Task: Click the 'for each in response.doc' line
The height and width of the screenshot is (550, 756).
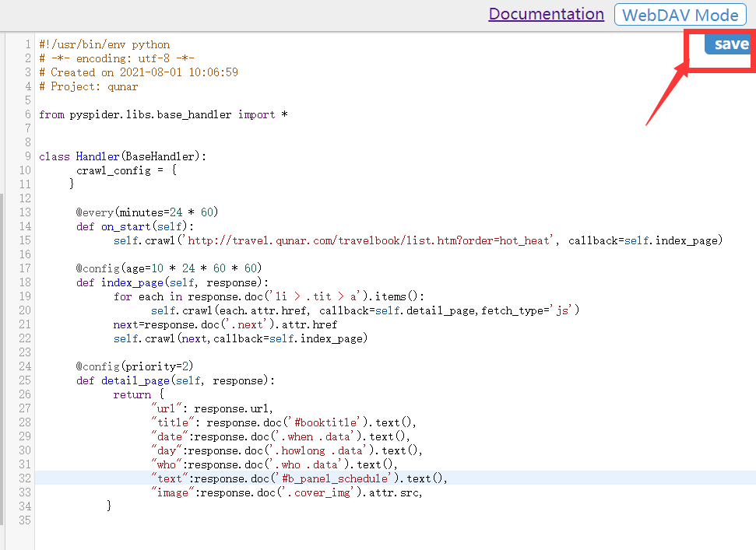Action: click(x=269, y=296)
